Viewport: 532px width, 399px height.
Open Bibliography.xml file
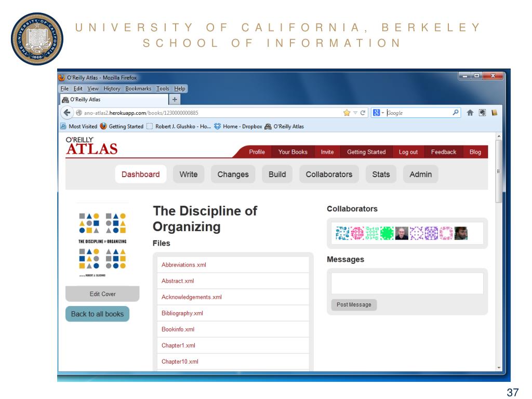click(x=182, y=313)
